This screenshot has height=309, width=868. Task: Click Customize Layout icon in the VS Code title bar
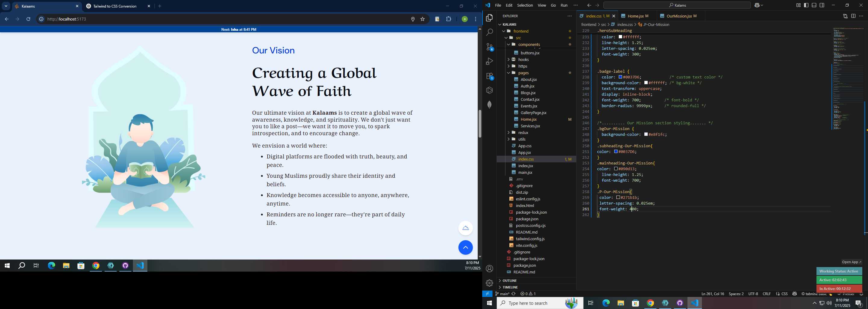798,5
